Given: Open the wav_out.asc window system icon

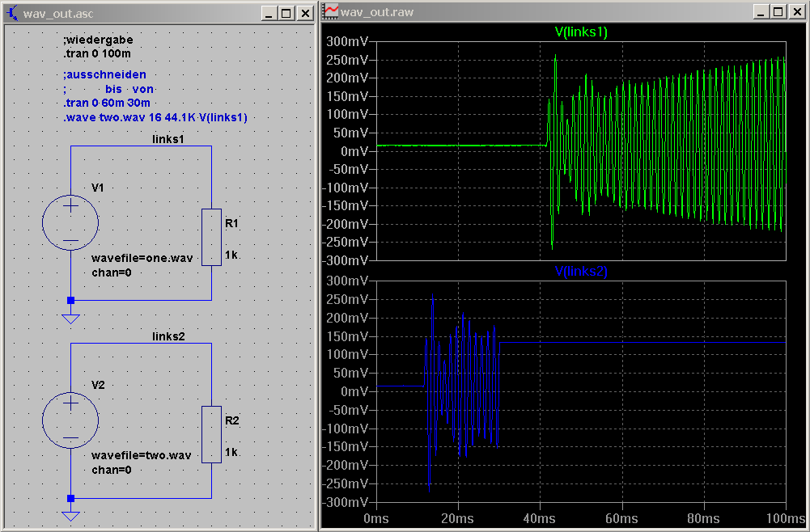Looking at the screenshot, I should click(x=12, y=13).
